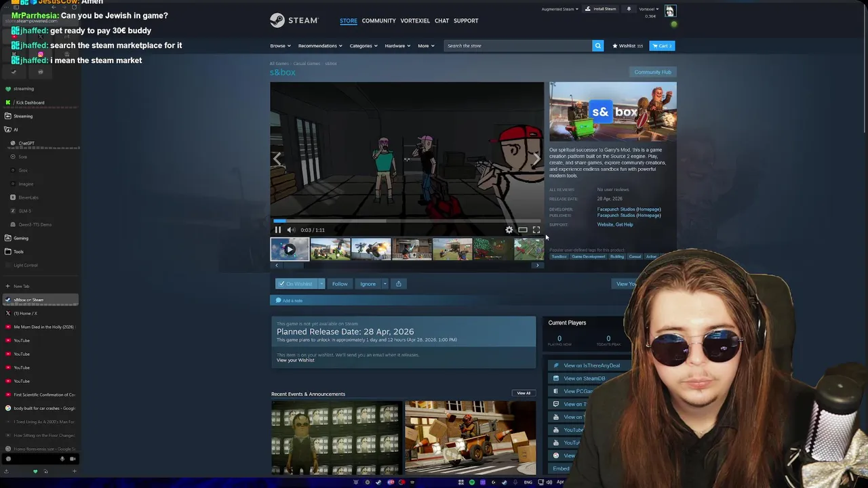Screen dimensions: 868x488
Task: Click the Facepunch Studios developer link
Action: tap(629, 209)
